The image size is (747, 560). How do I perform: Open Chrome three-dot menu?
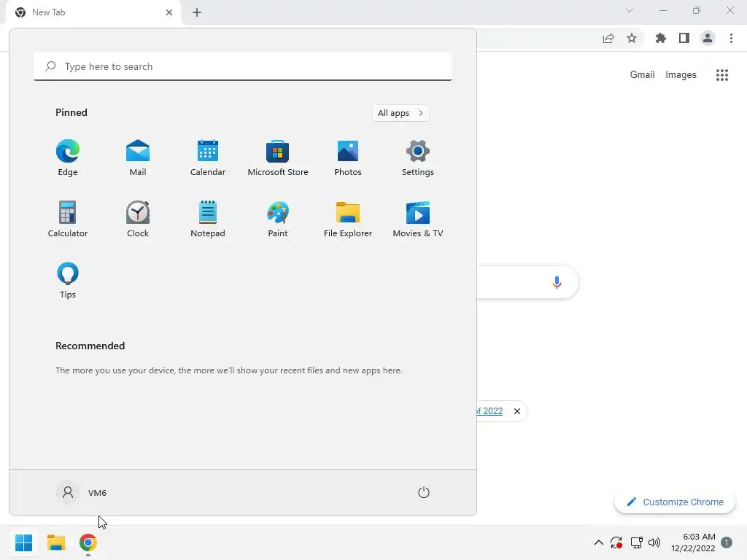tap(731, 38)
